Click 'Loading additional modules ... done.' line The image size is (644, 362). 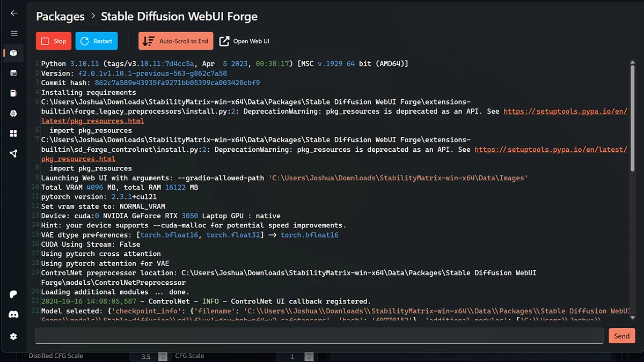[115, 292]
